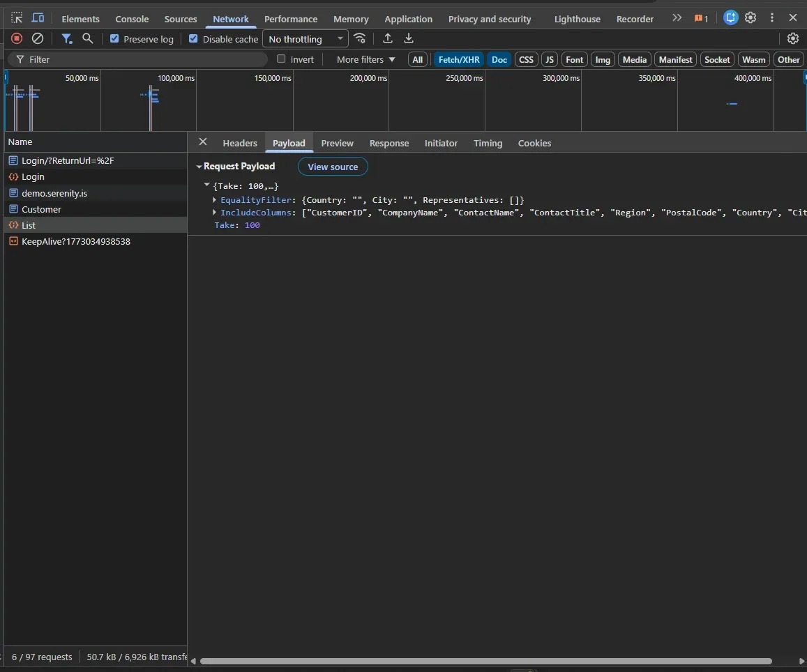807x672 pixels.
Task: Select the Customer request in the list
Action: click(40, 209)
